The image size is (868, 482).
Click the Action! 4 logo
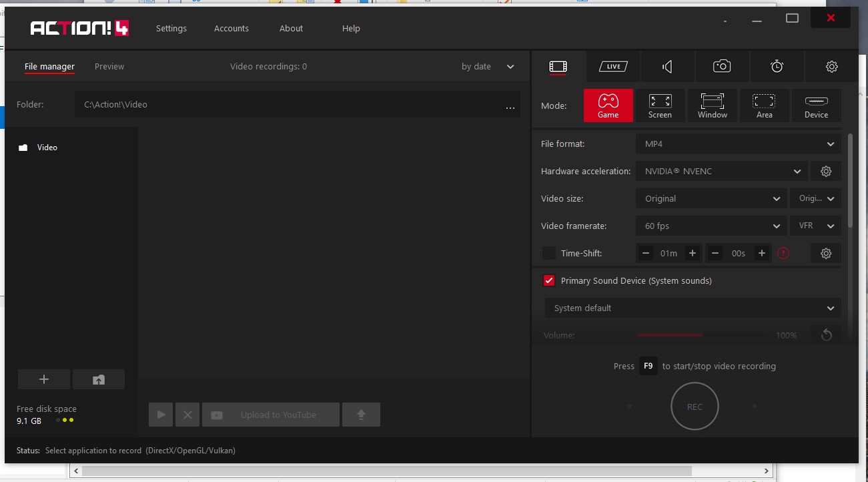tap(79, 28)
